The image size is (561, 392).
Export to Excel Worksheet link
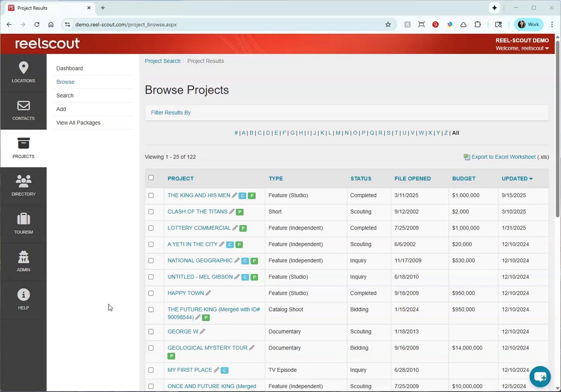pyautogui.click(x=503, y=157)
